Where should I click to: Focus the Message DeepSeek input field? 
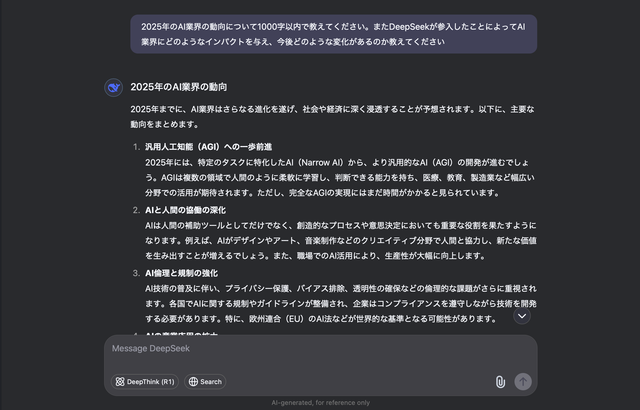(320, 349)
